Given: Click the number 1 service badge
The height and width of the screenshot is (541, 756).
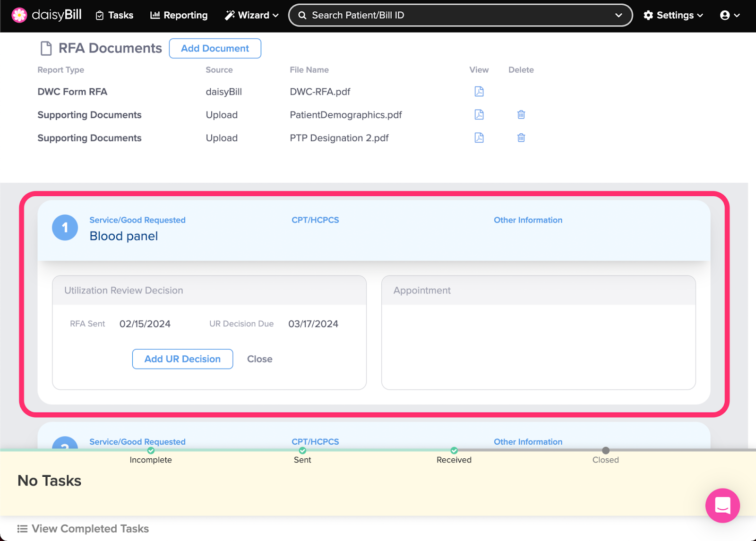Looking at the screenshot, I should 65,228.
